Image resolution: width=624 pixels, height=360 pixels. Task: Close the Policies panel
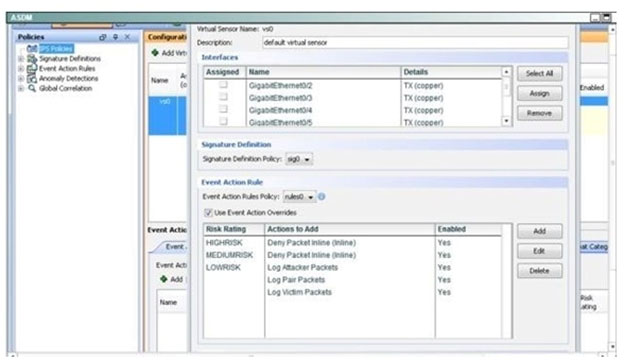tap(127, 37)
